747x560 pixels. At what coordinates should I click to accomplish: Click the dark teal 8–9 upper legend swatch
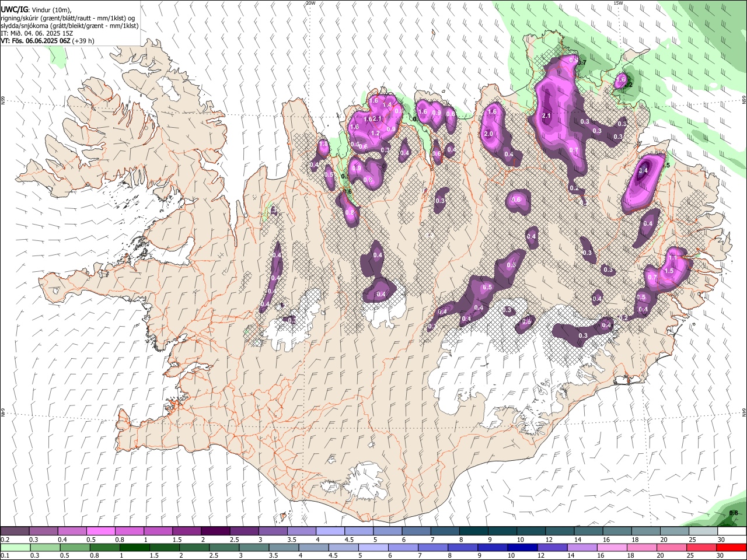click(x=473, y=531)
